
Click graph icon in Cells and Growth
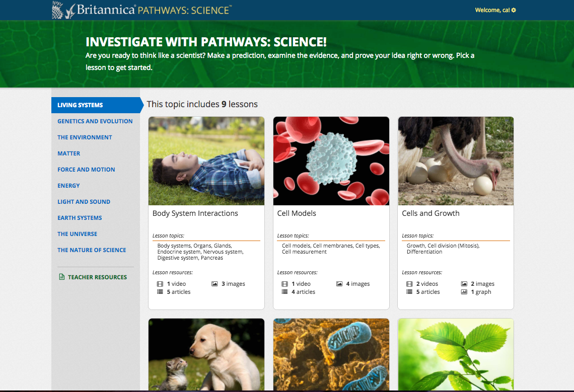(464, 292)
